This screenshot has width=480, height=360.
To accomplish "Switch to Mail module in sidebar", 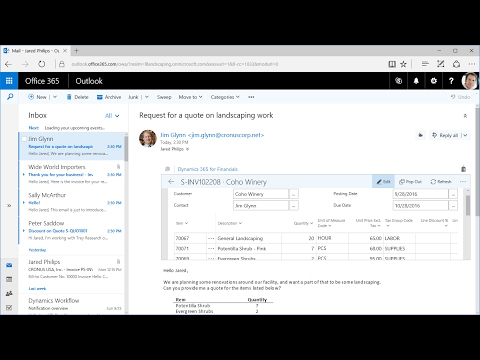I will point(9,265).
